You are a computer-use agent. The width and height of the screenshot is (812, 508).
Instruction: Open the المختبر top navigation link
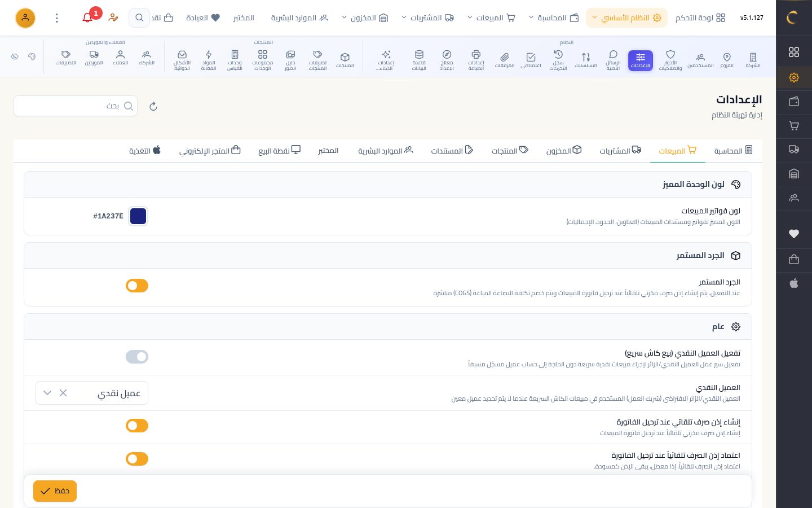[x=244, y=18]
